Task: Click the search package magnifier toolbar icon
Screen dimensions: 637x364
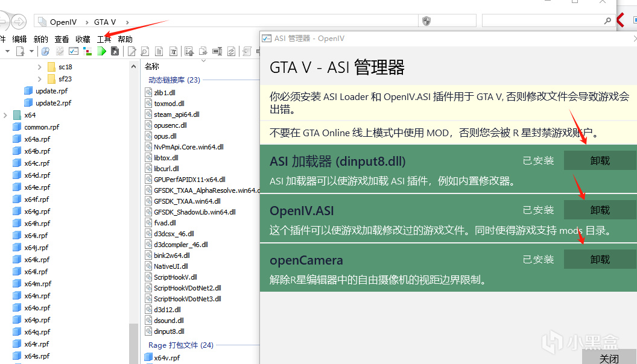Action: click(x=45, y=51)
